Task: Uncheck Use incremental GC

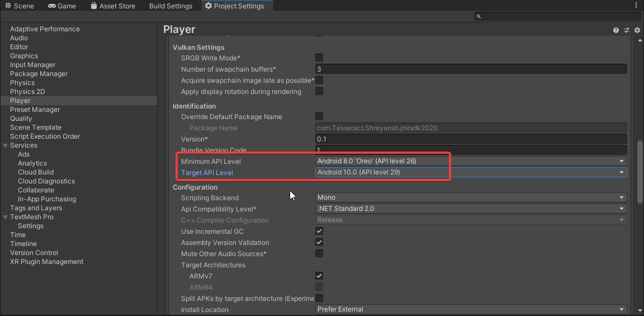Action: click(319, 231)
